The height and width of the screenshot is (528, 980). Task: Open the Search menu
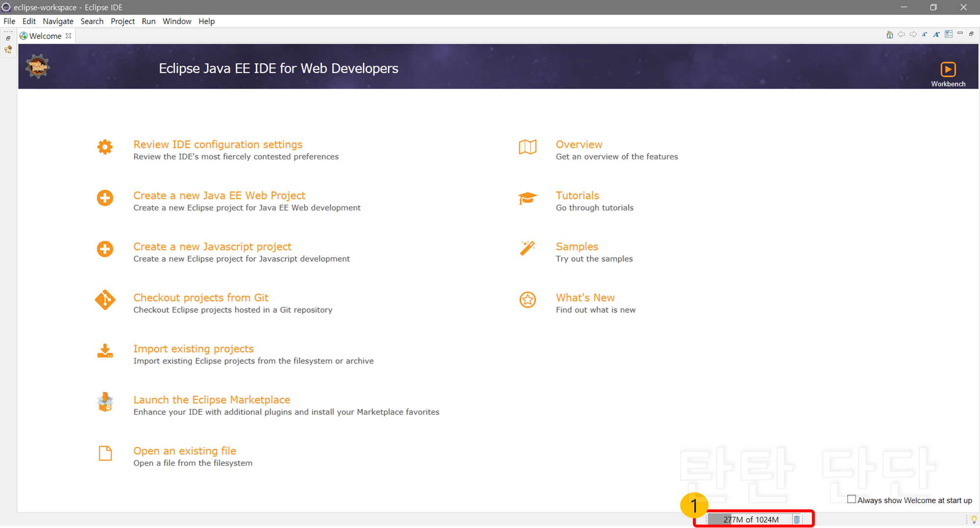point(92,21)
